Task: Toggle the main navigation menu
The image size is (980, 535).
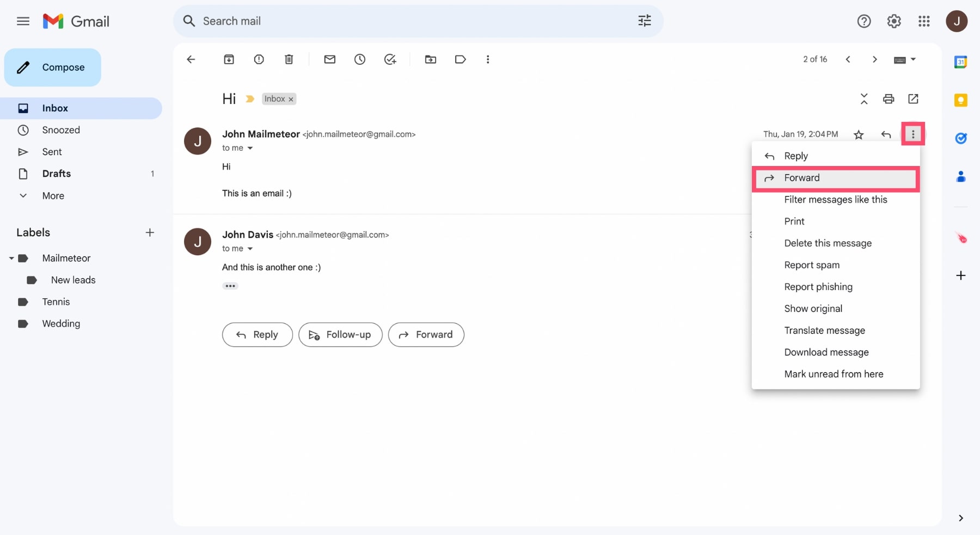Action: point(23,21)
